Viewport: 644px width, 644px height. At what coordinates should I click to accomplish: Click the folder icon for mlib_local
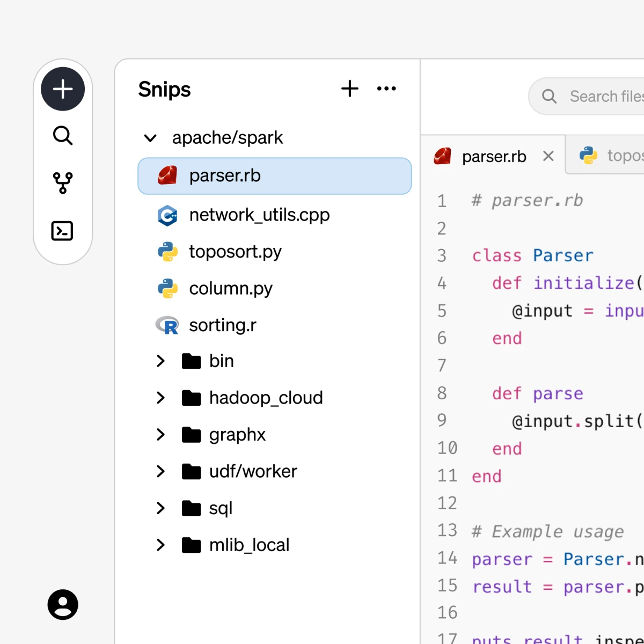click(191, 545)
